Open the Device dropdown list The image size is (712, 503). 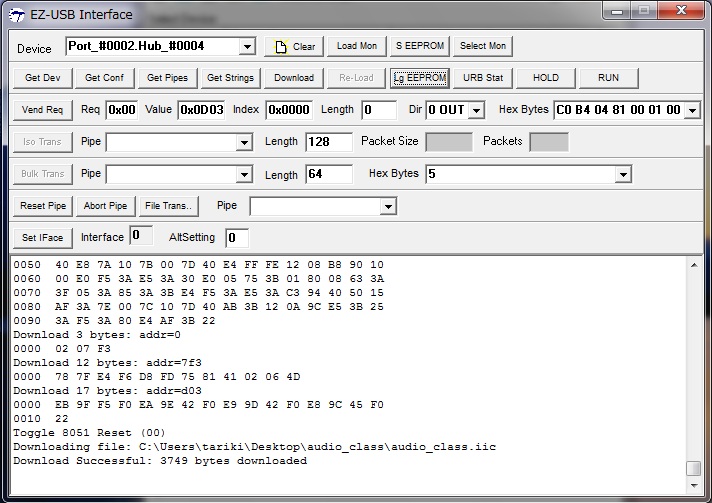tap(247, 46)
